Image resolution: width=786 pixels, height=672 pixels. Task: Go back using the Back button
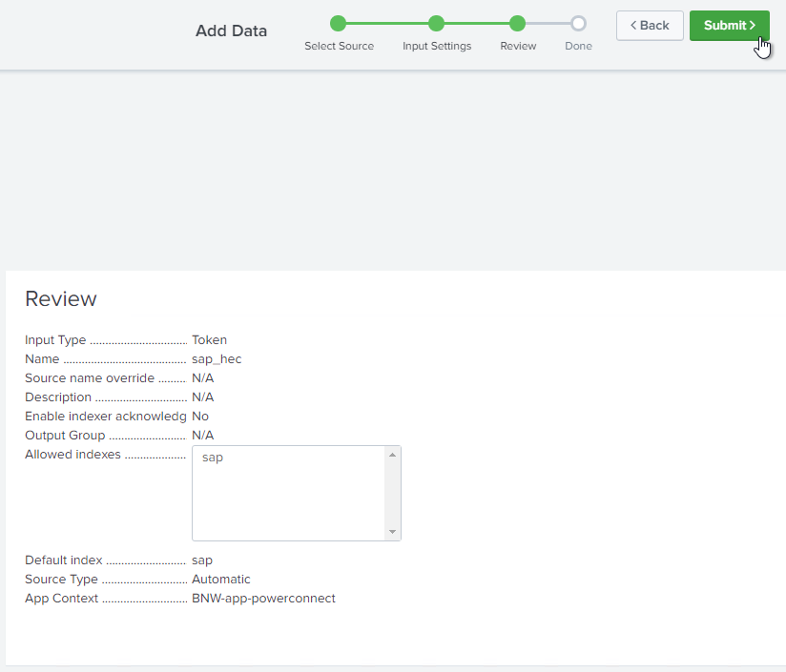[x=650, y=26]
